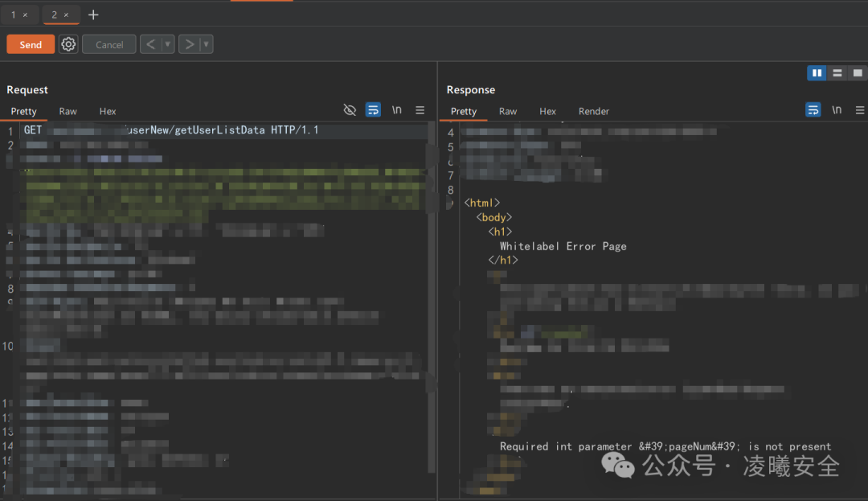This screenshot has height=501, width=868.
Task: Click the orange Send button
Action: click(31, 45)
